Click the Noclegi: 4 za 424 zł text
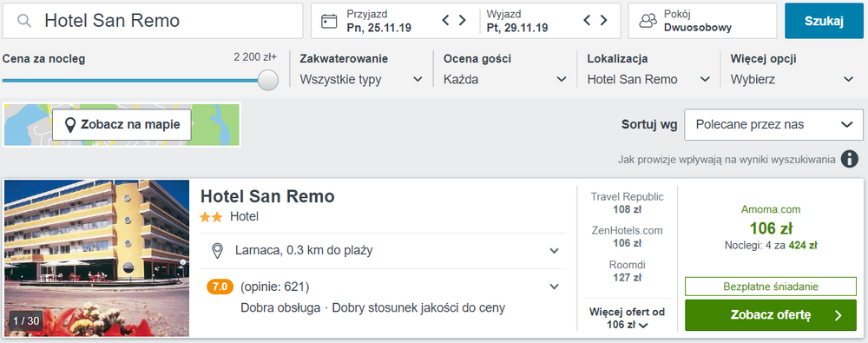This screenshot has height=343, width=868. click(x=771, y=245)
